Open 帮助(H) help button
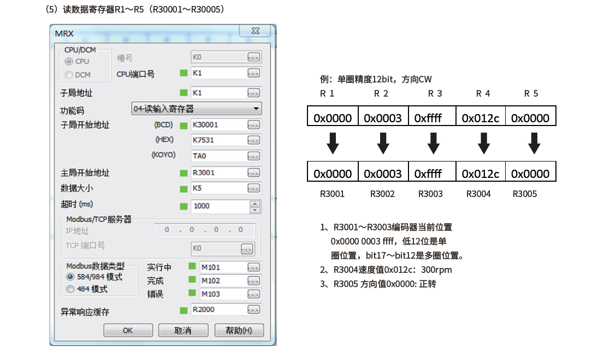 tap(239, 331)
